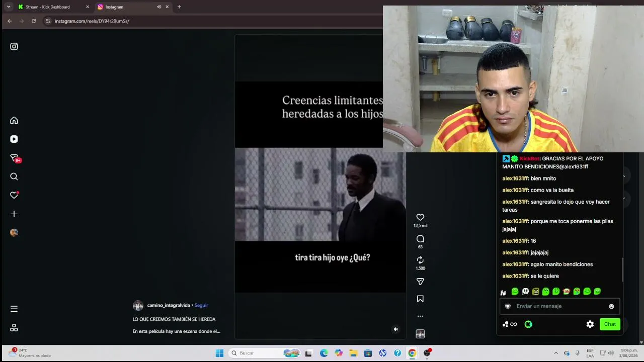Click the chat panel scrollbar
The width and height of the screenshot is (644, 362).
click(623, 269)
